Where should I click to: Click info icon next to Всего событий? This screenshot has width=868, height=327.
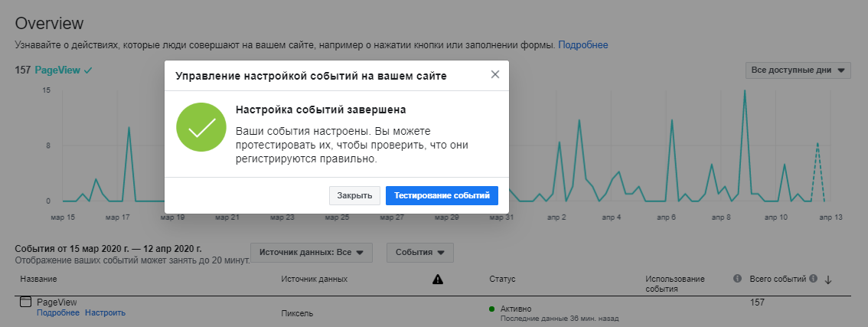coord(813,279)
